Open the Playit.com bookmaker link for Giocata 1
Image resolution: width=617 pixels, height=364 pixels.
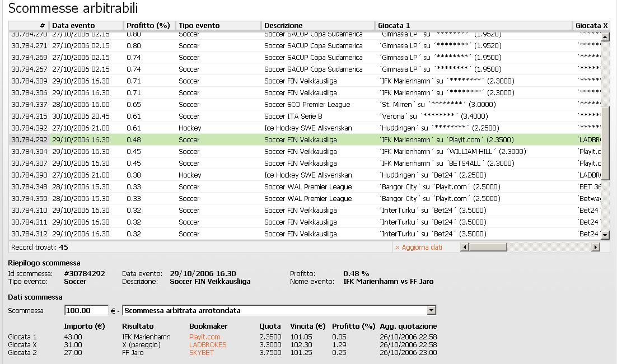(x=204, y=337)
